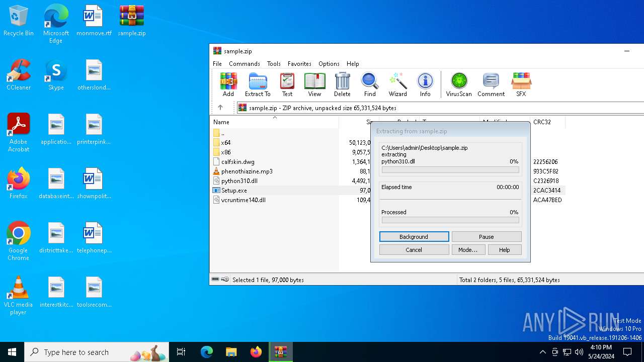
Task: Open toolsrecom... desktop file
Action: pos(94,293)
